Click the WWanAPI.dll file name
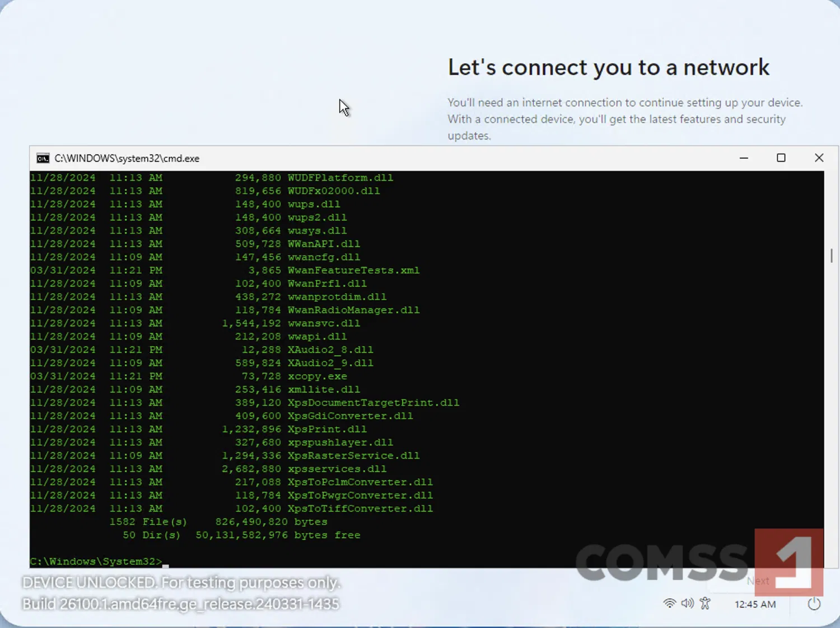The width and height of the screenshot is (840, 628). click(324, 244)
